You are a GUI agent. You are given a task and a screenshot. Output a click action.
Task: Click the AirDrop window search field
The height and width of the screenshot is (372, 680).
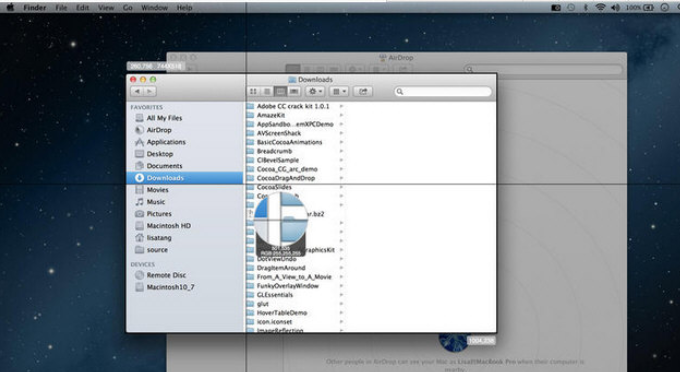point(543,69)
